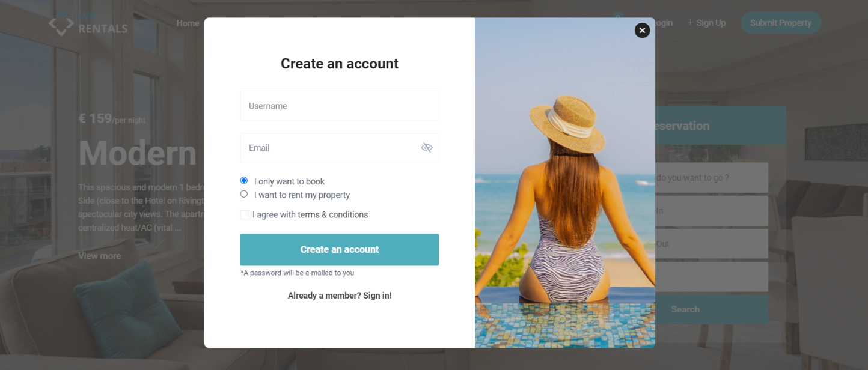Open Sign Up from the header

(707, 23)
